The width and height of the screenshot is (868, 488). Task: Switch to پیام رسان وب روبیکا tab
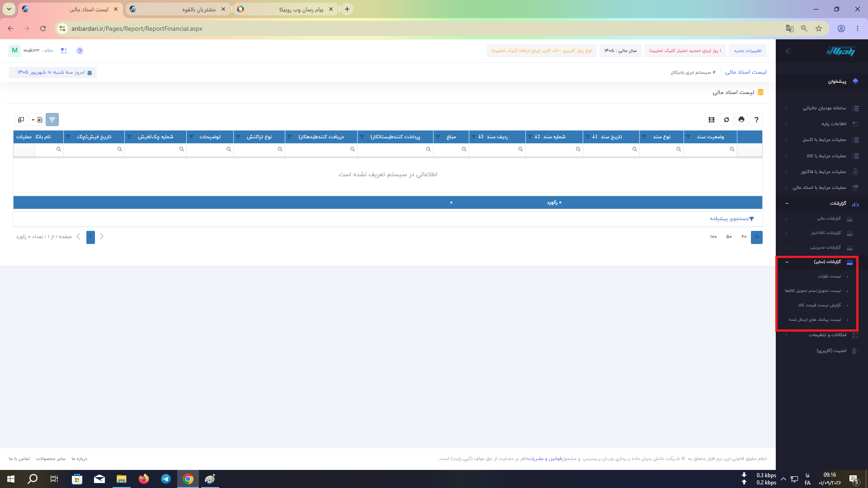(285, 9)
